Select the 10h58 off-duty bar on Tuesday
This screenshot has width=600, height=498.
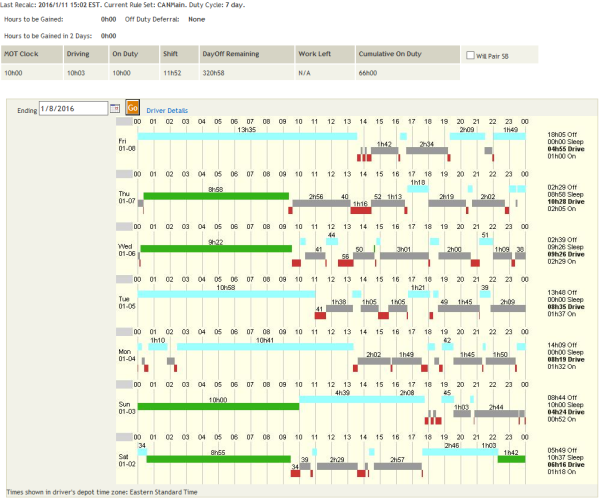pyautogui.click(x=226, y=294)
